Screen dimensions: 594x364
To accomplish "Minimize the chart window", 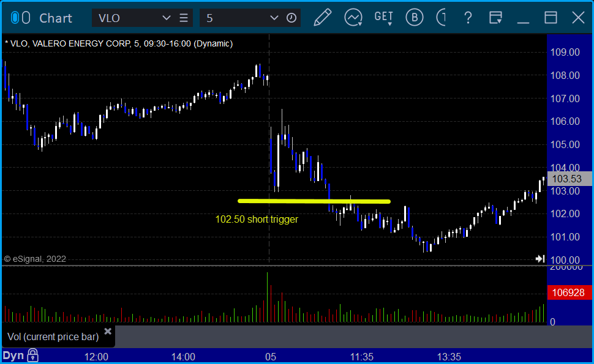I will (x=523, y=23).
